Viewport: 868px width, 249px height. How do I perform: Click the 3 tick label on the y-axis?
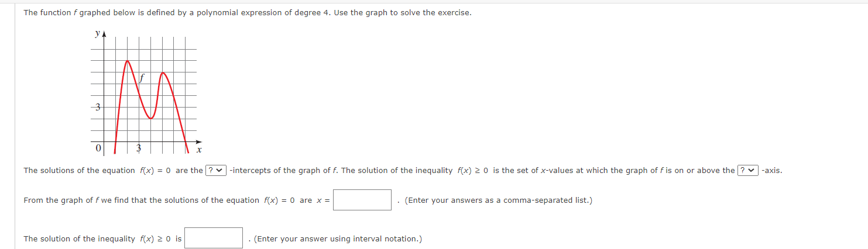(x=98, y=108)
